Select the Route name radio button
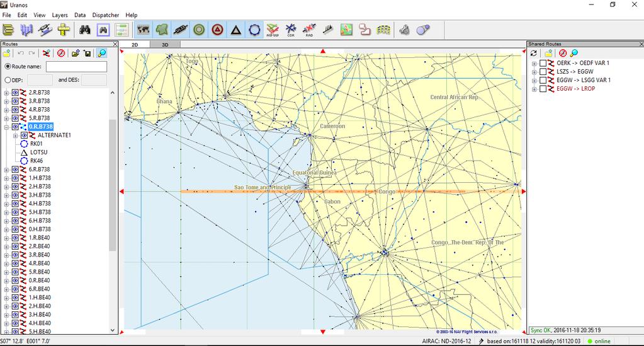This screenshot has height=346, width=644. pyautogui.click(x=8, y=66)
